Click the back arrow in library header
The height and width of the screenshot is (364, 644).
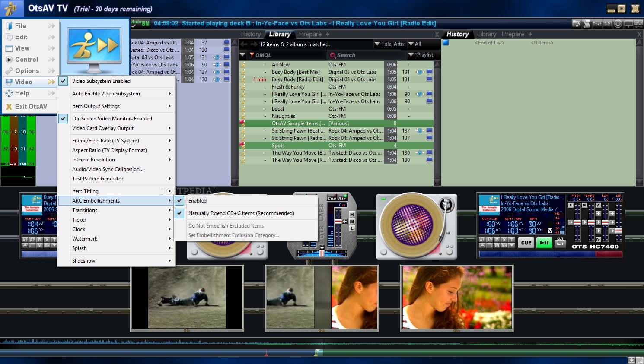[244, 44]
